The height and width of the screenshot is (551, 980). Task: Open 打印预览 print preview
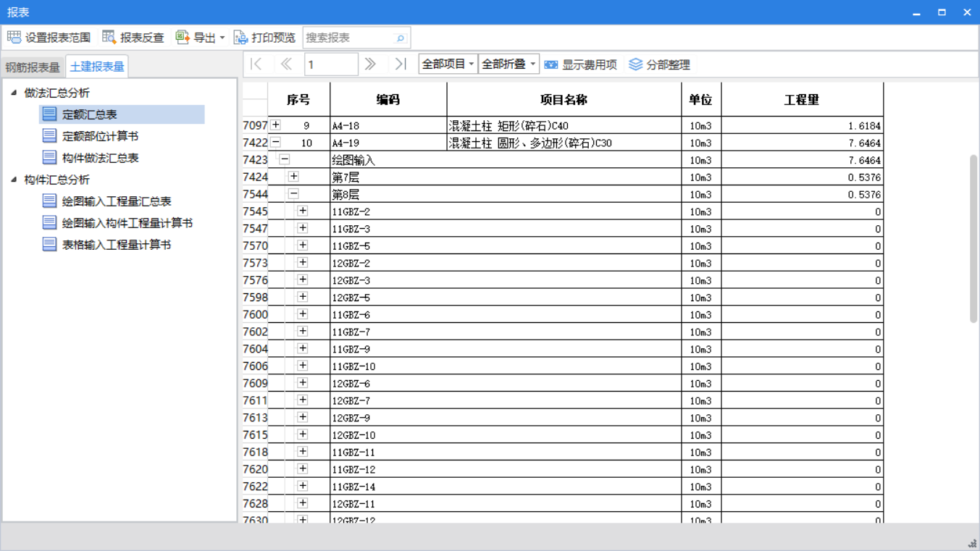(264, 37)
